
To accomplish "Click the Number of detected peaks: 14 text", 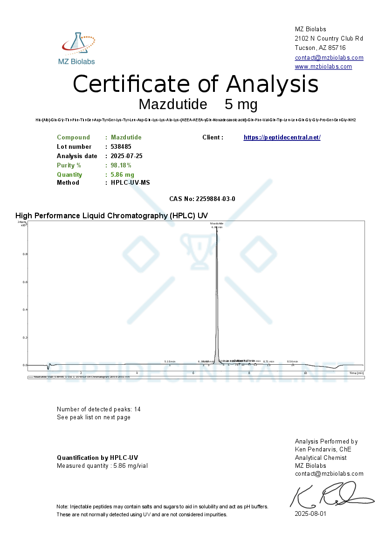I will [x=98, y=409].
